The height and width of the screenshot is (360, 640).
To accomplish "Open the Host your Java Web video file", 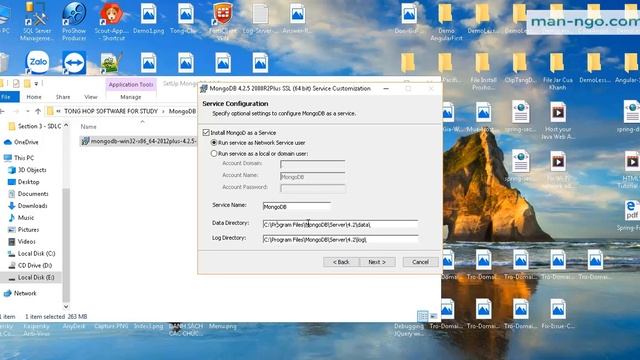I will pos(558,120).
